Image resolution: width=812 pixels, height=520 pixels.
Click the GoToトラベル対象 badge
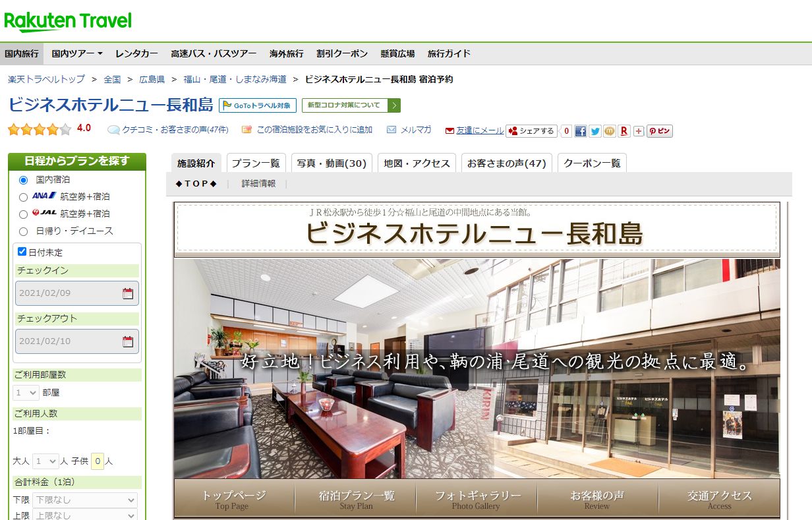click(x=258, y=105)
